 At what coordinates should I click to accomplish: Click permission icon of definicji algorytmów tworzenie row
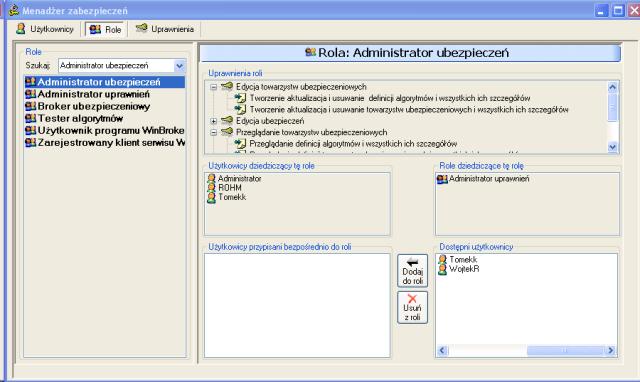(x=240, y=98)
